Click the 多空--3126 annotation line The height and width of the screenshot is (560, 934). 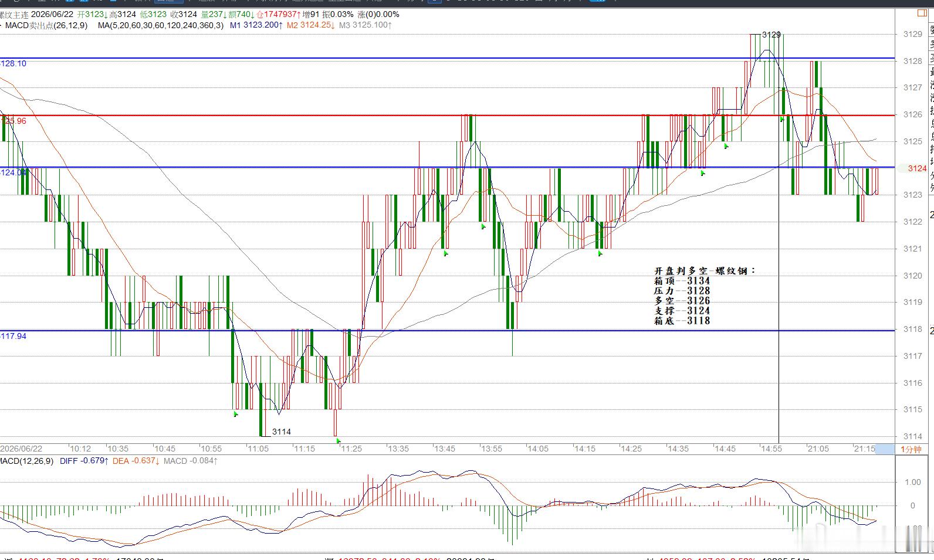[x=682, y=301]
